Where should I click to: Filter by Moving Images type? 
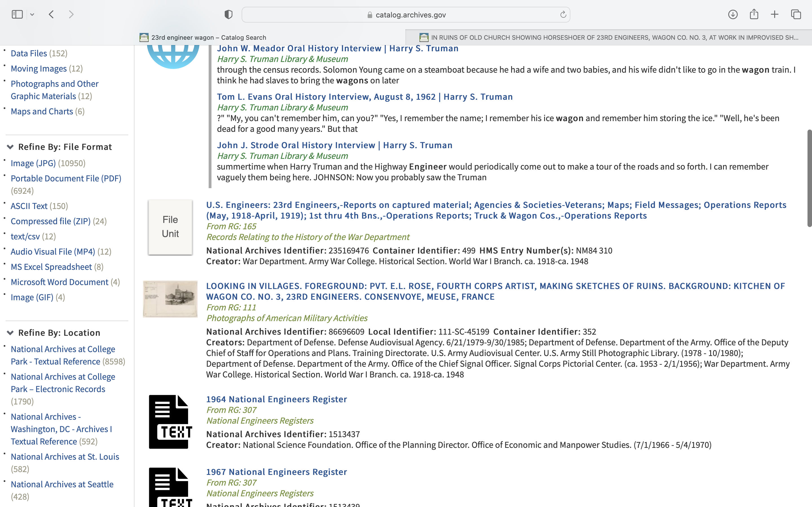(x=39, y=68)
